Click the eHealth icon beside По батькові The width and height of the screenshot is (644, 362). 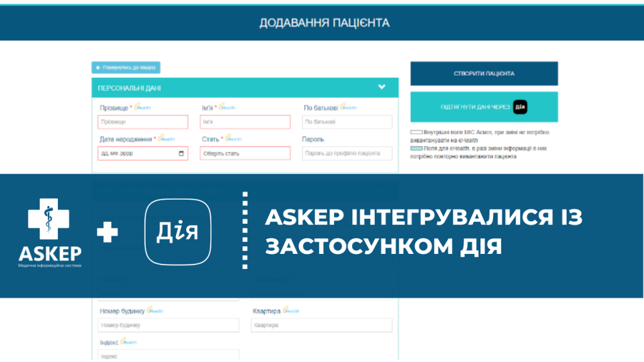(349, 107)
